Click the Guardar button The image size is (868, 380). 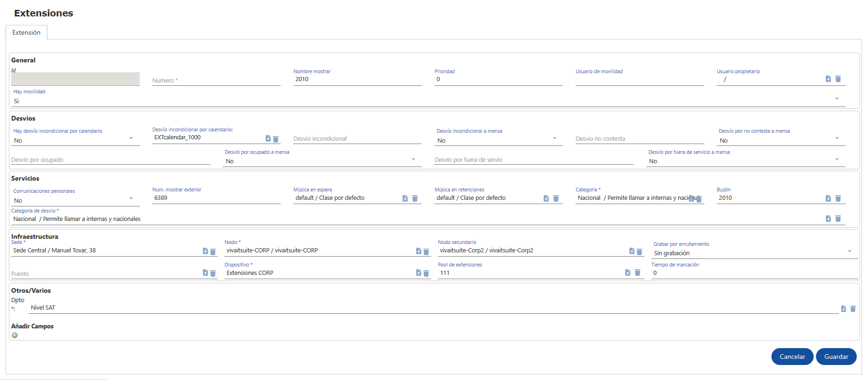(836, 357)
